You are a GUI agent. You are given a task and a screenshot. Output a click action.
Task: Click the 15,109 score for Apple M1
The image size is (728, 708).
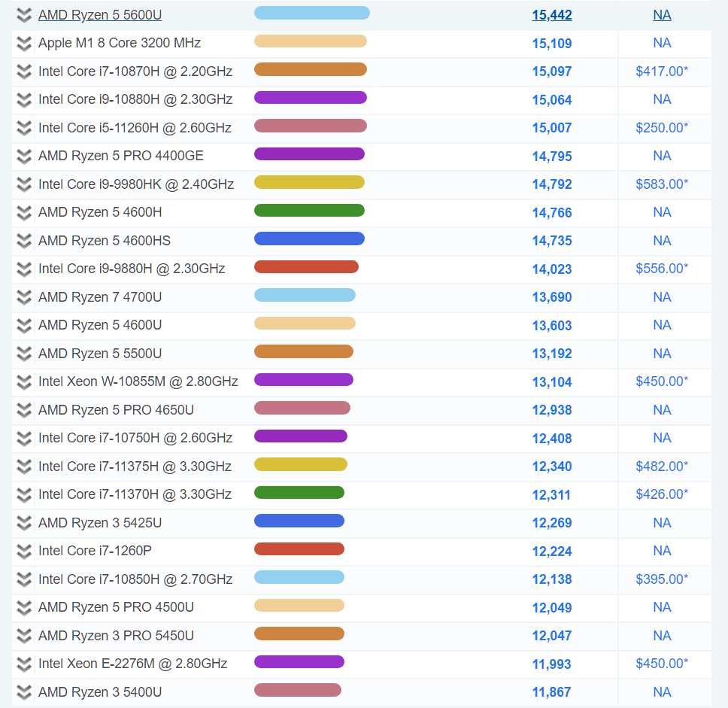coord(551,44)
